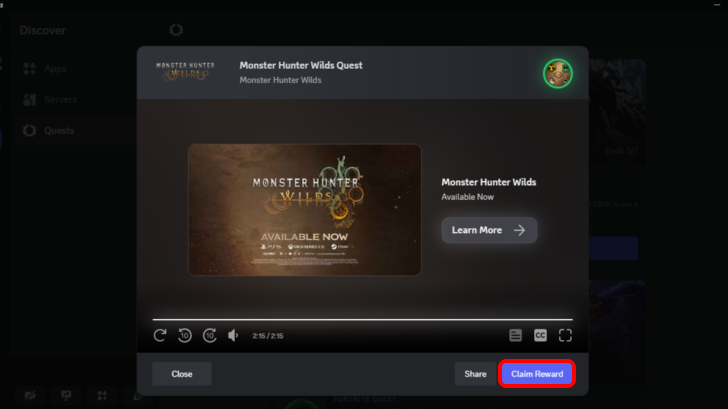Viewport: 728px width, 409px height.
Task: Mute the video volume
Action: coord(233,335)
